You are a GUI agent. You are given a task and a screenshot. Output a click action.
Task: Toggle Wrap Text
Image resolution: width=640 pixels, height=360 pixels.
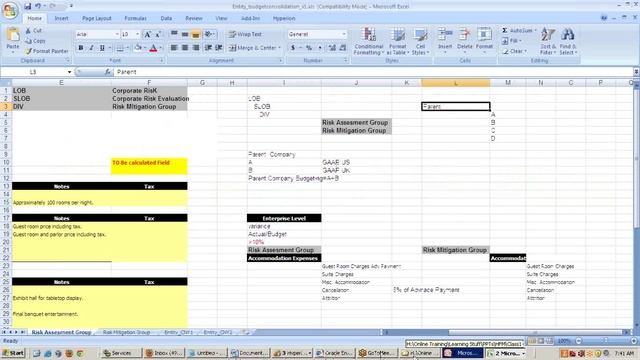point(245,34)
